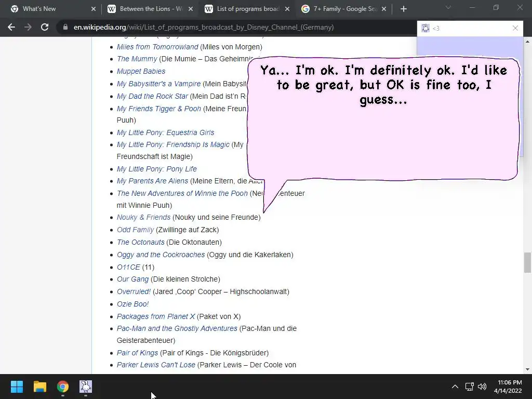Open Pac-Man and the Ghostly Adventures

[177, 328]
